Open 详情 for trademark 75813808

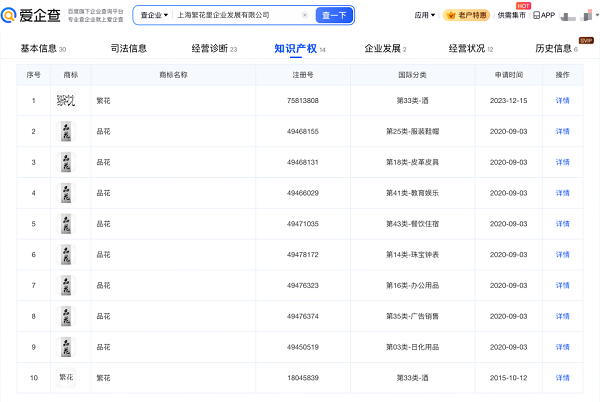(562, 100)
